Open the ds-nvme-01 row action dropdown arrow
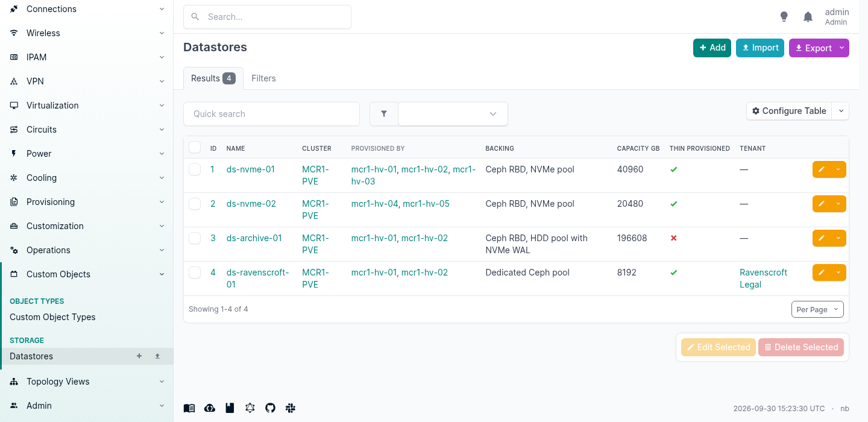 [838, 169]
